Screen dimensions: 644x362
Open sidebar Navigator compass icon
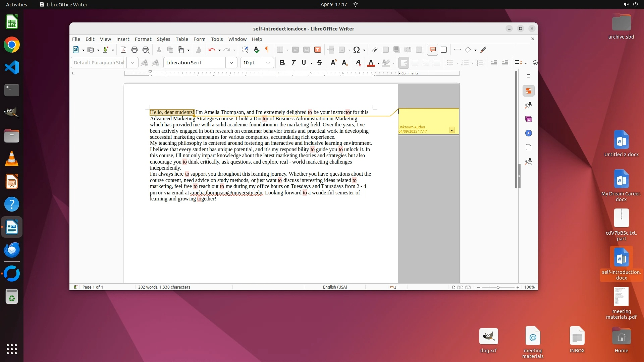tap(529, 133)
